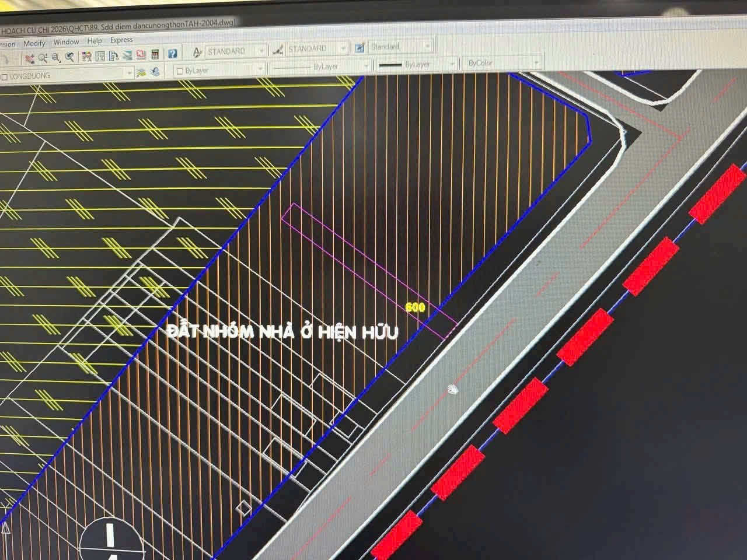Click the Dimension Style icon

(x=279, y=50)
